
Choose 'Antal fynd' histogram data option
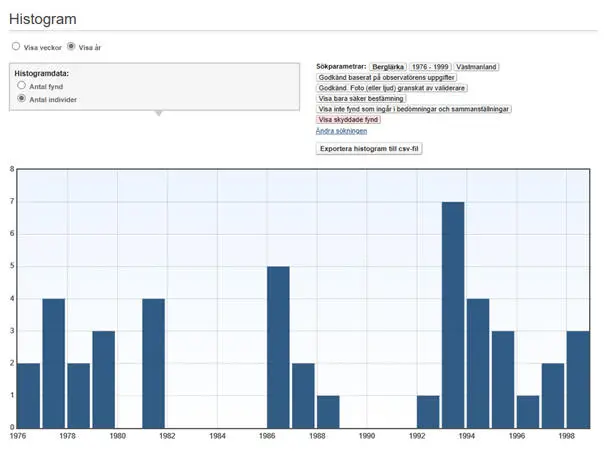pos(22,87)
